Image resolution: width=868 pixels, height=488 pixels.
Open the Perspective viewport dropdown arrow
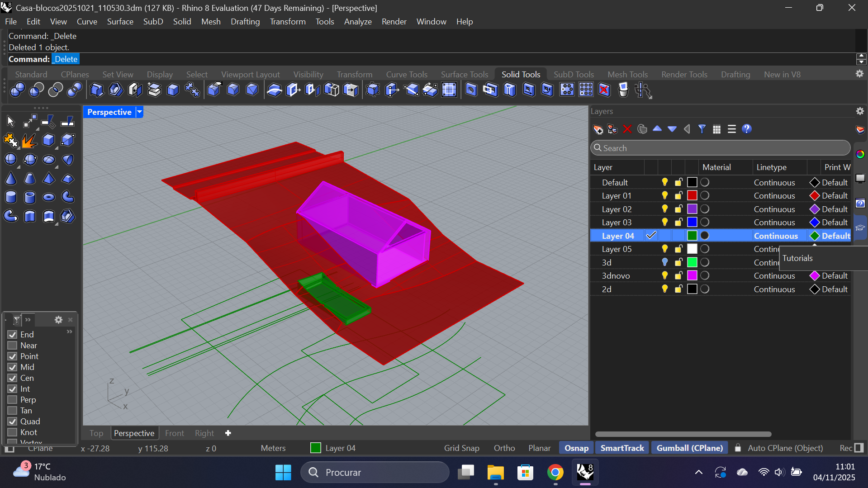[x=140, y=112]
